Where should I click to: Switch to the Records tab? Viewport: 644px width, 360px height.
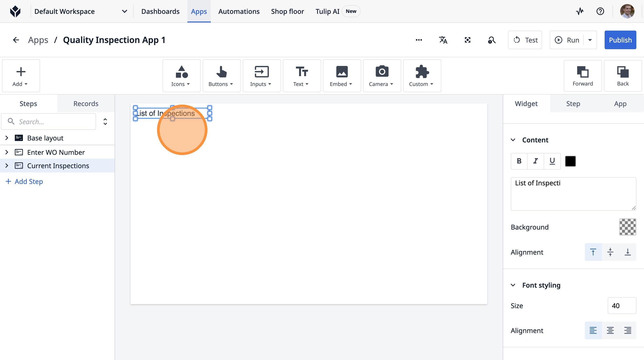click(86, 104)
